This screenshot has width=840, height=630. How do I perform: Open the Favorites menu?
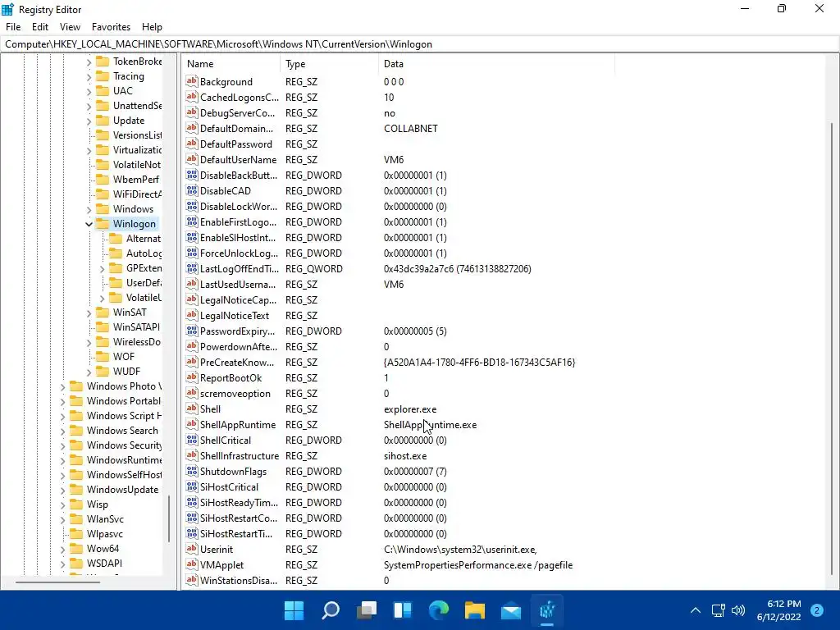(x=111, y=27)
